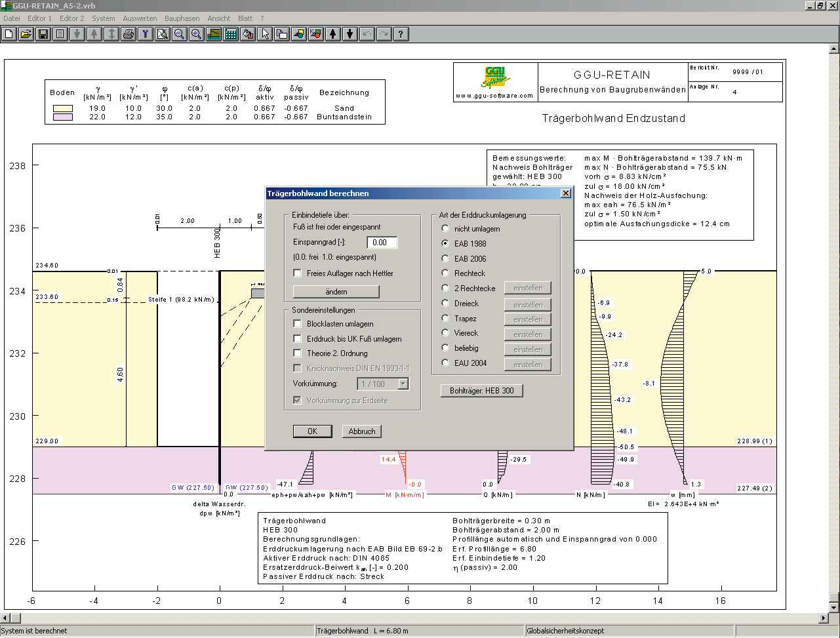Open the Editor 2 menu
This screenshot has height=638, width=840.
(72, 18)
